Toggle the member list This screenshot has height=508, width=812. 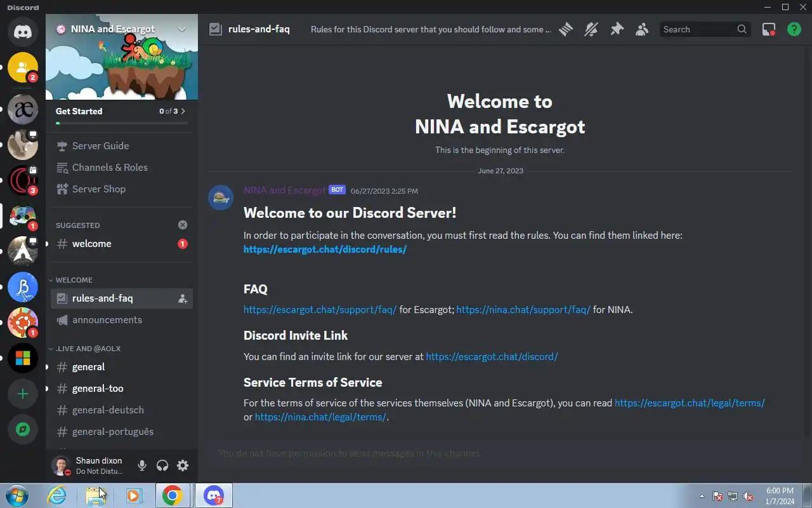[x=642, y=29]
